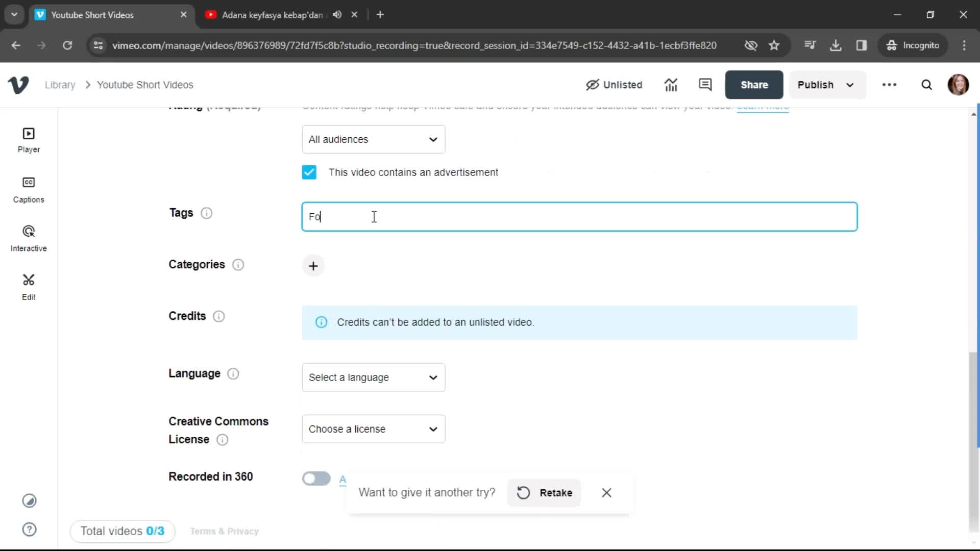Click the Edit tool in sidebar
Image resolution: width=980 pixels, height=551 pixels.
(x=28, y=286)
